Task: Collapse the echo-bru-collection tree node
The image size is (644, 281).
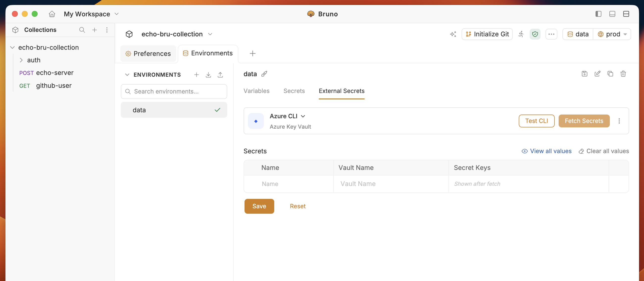Action: pyautogui.click(x=12, y=47)
